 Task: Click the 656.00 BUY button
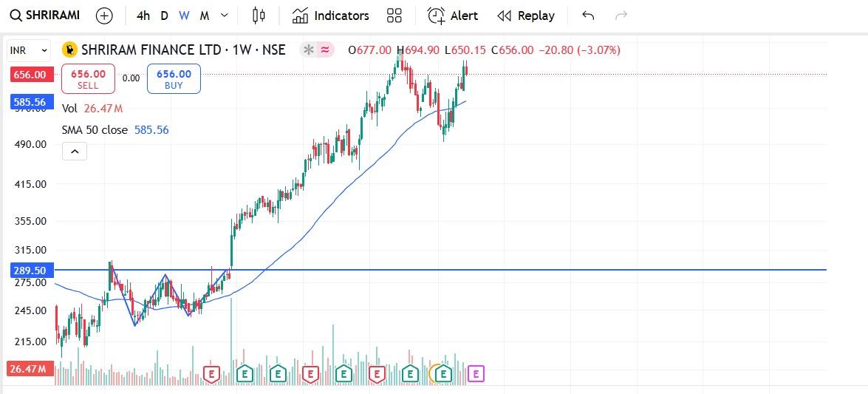(x=174, y=78)
